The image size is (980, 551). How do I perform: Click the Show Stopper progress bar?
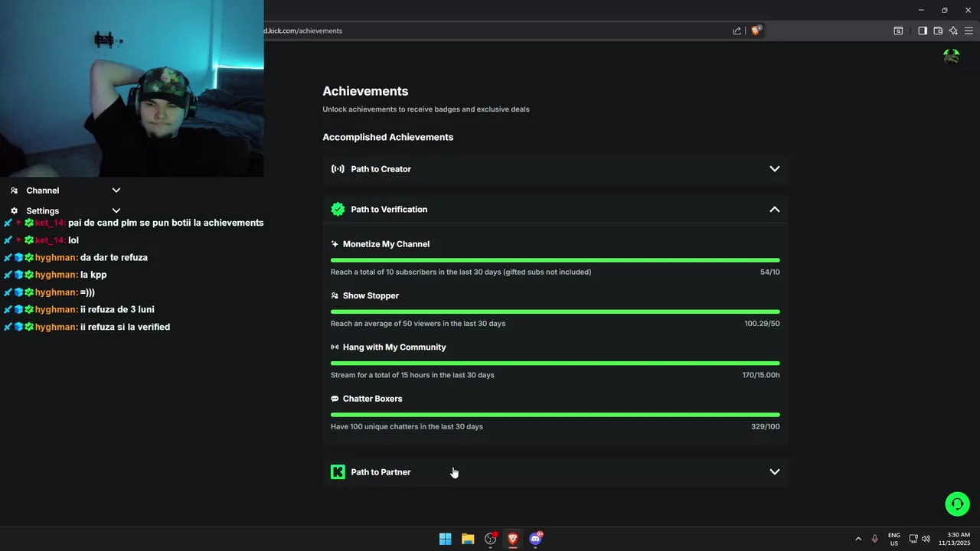pos(555,311)
